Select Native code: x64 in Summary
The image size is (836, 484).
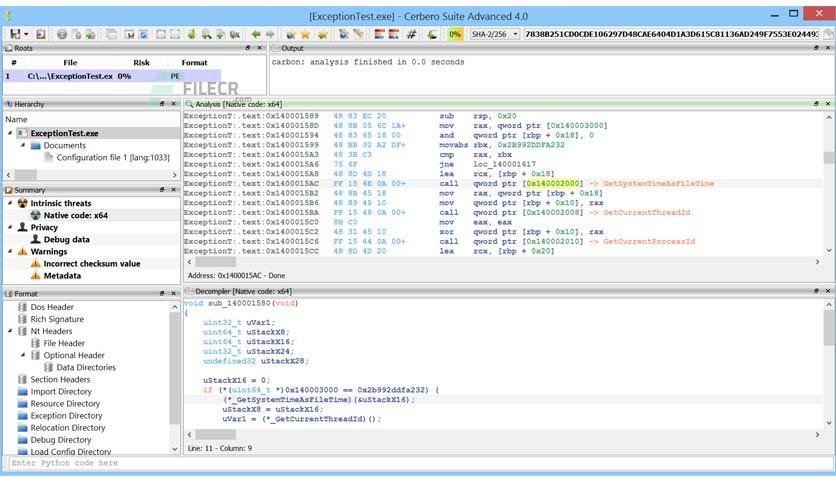75,215
